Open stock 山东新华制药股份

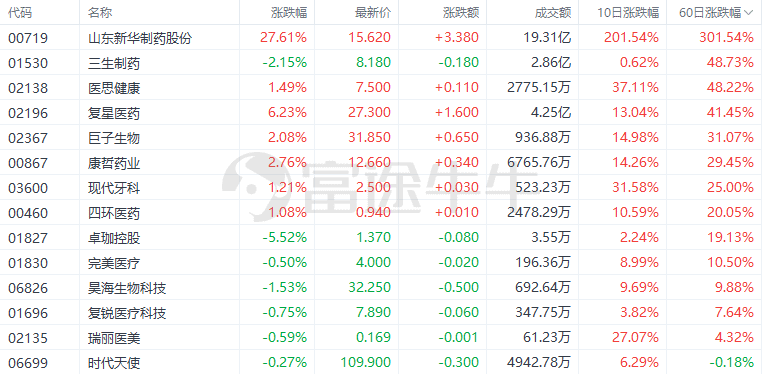click(139, 38)
